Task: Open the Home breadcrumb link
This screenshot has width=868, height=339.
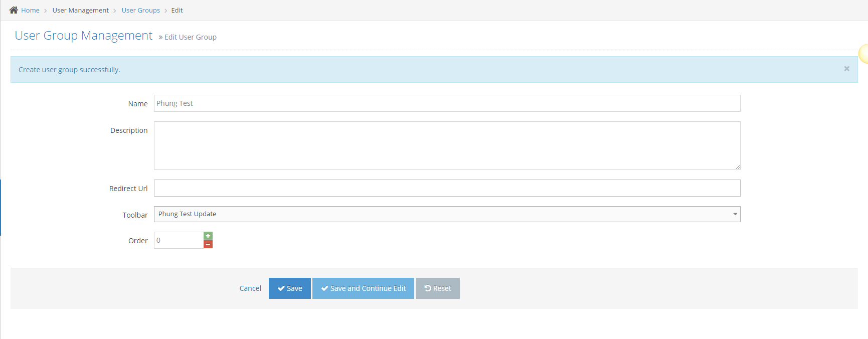Action: (x=30, y=10)
